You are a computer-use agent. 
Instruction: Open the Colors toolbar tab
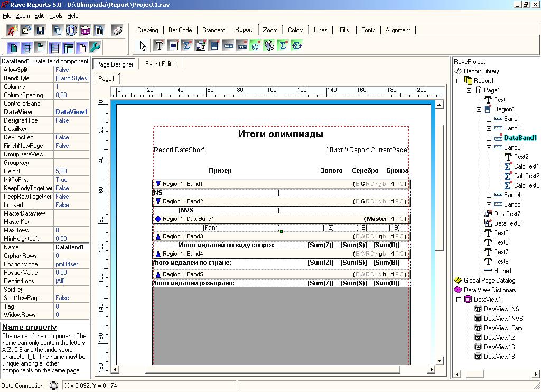pyautogui.click(x=296, y=30)
